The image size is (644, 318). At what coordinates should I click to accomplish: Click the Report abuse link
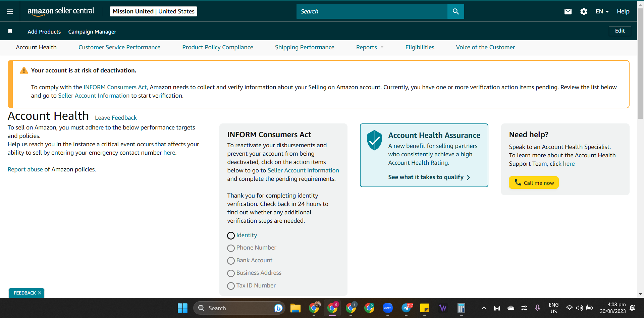(x=25, y=169)
